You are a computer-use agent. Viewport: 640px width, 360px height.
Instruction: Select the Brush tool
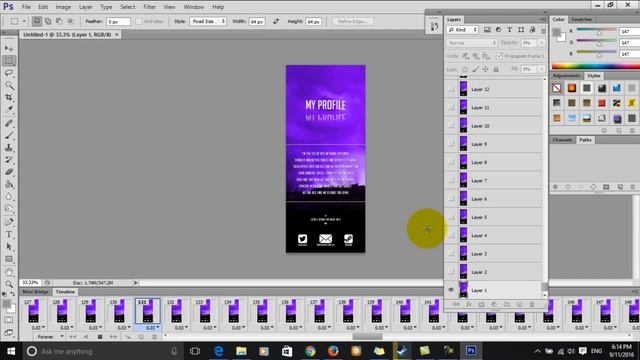[x=9, y=135]
